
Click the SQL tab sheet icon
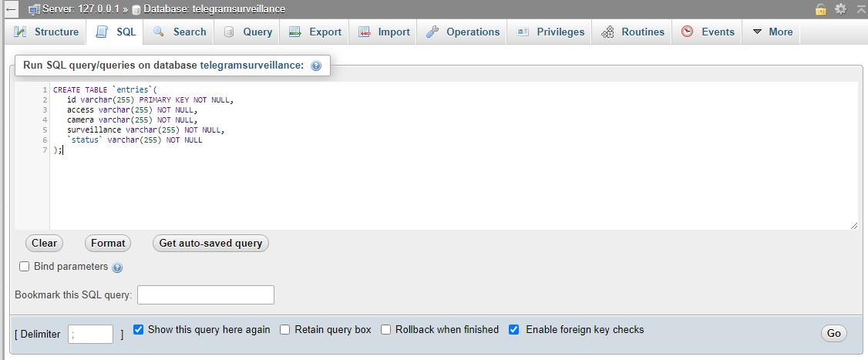pyautogui.click(x=102, y=32)
